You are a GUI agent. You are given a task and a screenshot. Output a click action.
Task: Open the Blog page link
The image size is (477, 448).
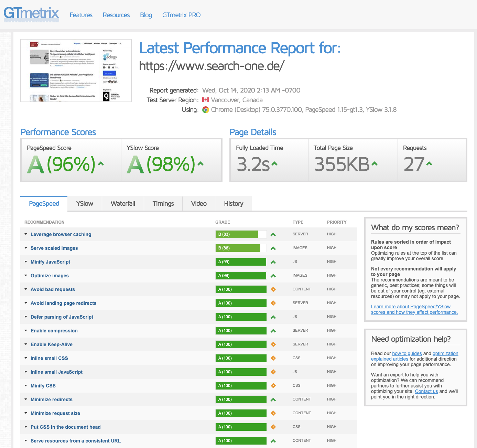[x=146, y=15]
